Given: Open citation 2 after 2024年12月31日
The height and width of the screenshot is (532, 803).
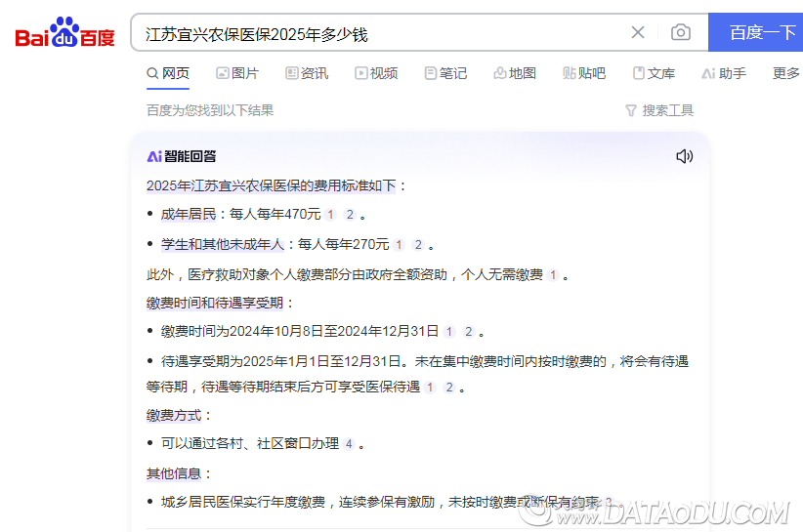Looking at the screenshot, I should pos(469,332).
